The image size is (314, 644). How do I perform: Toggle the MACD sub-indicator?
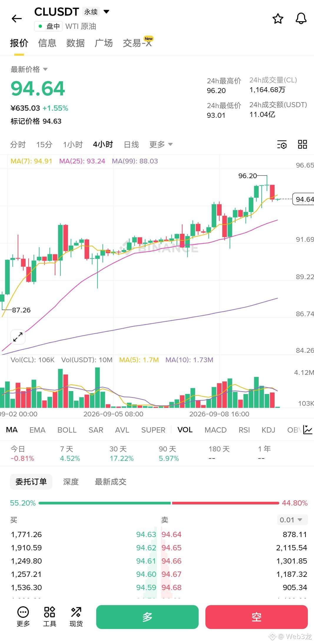point(215,430)
